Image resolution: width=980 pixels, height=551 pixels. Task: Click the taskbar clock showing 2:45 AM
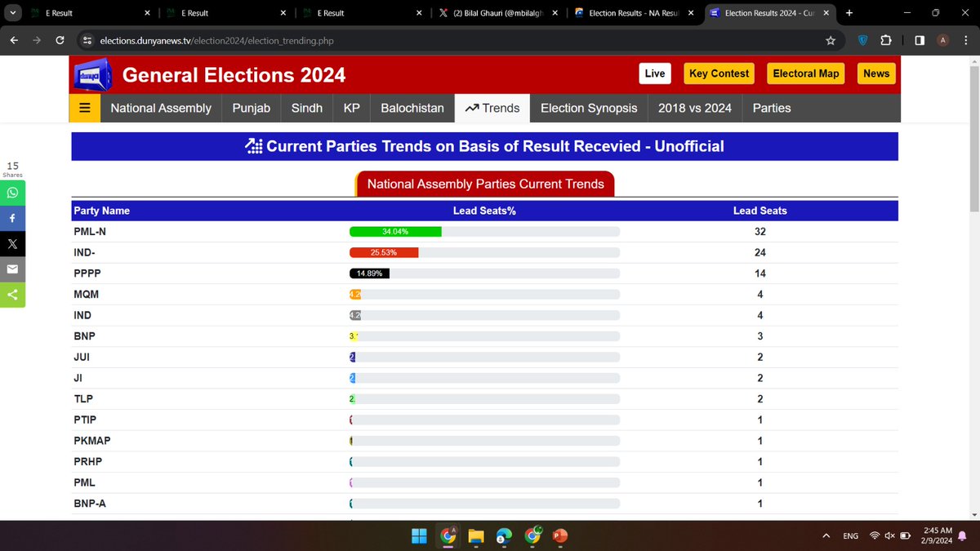pyautogui.click(x=937, y=535)
